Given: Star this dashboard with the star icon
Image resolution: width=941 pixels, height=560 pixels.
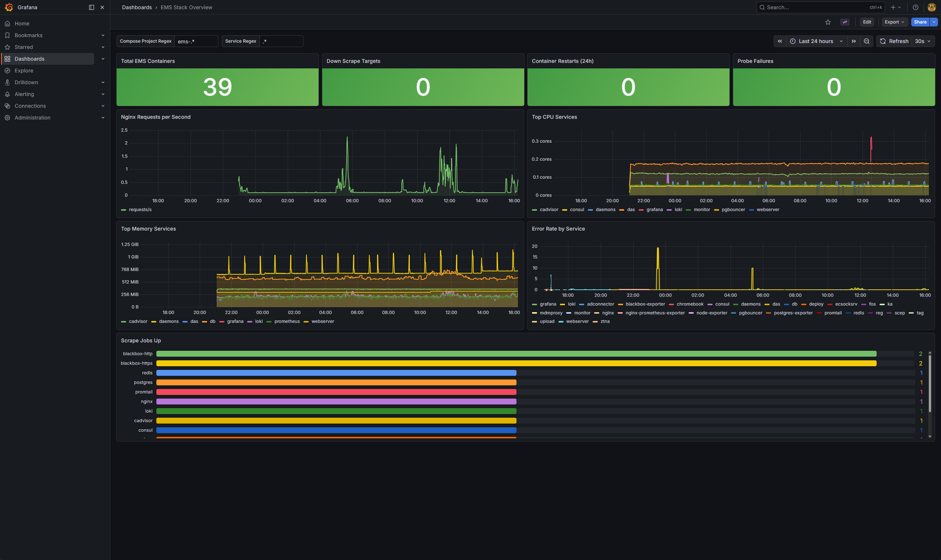Looking at the screenshot, I should coord(828,22).
